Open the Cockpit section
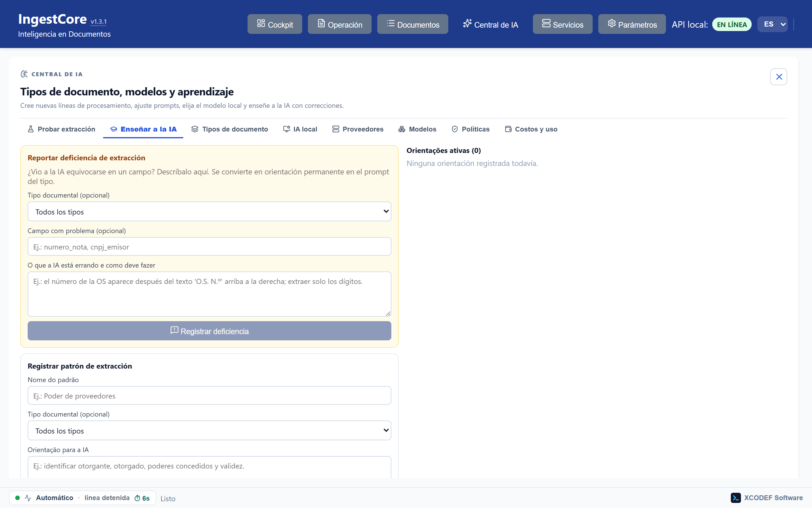 click(275, 24)
